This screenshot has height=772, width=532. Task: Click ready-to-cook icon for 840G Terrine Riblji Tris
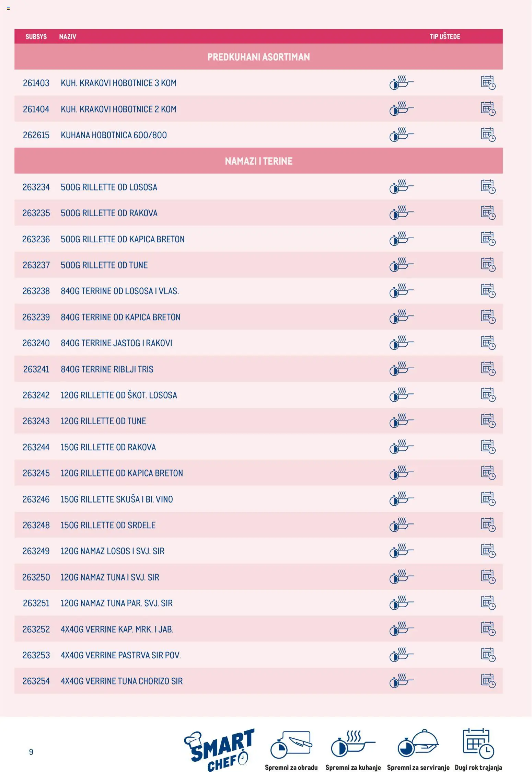(x=401, y=369)
